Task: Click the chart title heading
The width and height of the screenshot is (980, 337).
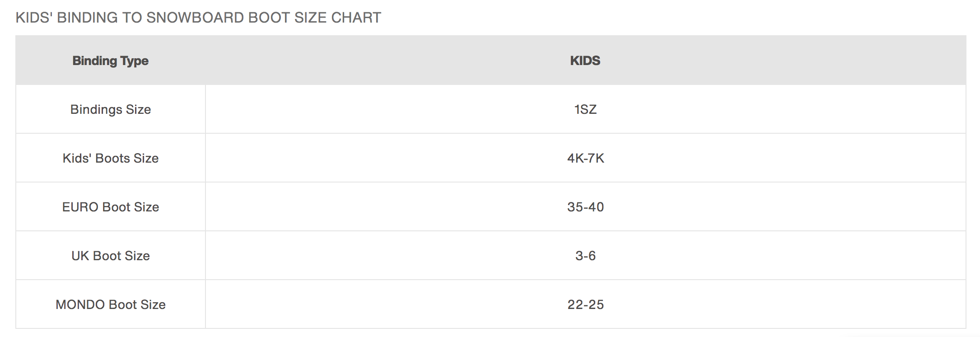Action: (x=198, y=18)
